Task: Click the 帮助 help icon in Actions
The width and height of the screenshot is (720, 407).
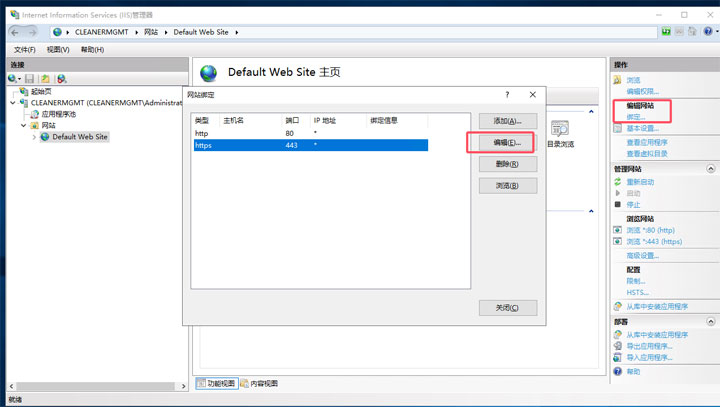Action: pyautogui.click(x=617, y=371)
